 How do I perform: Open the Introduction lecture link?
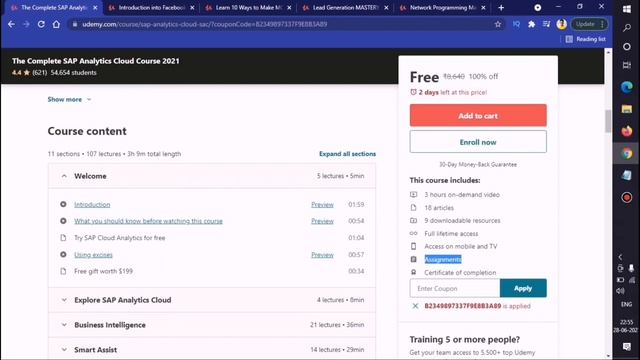click(x=92, y=204)
